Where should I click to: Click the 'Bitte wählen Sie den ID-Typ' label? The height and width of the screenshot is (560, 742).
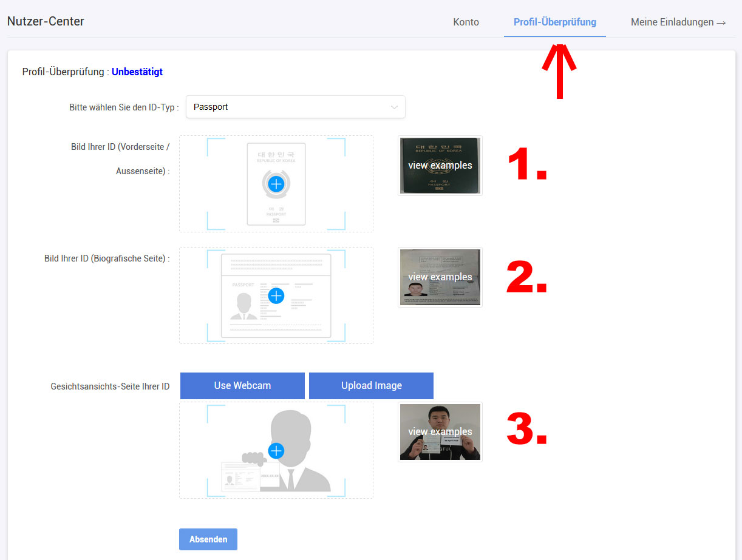124,107
